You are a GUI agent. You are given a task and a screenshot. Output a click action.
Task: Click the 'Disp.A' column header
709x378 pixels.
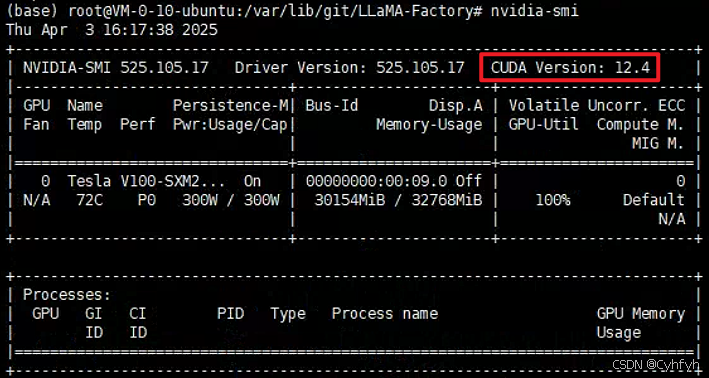(456, 106)
